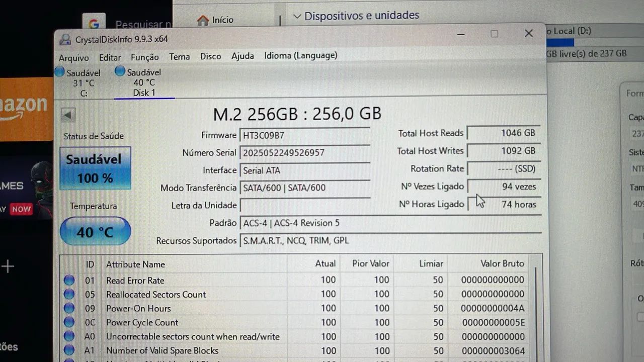
Task: Click the 40 °C temperature indicator
Action: tap(95, 231)
